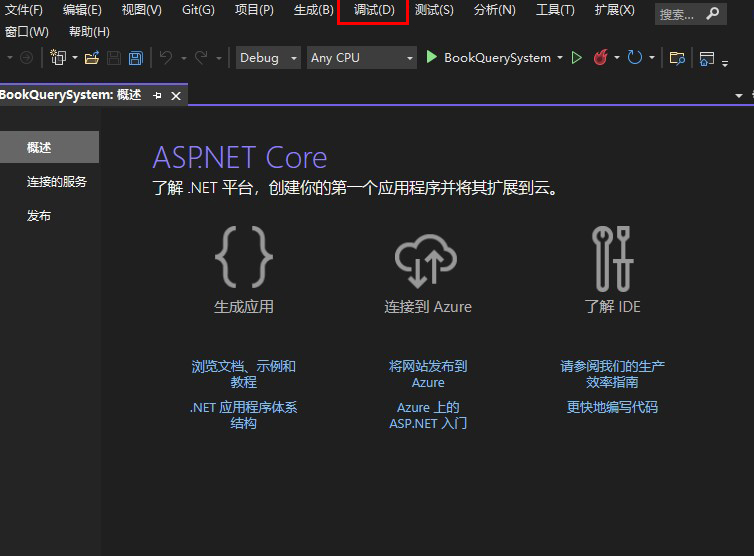The width and height of the screenshot is (754, 556).
Task: Click the cloud Connect to Azure icon
Action: click(426, 261)
